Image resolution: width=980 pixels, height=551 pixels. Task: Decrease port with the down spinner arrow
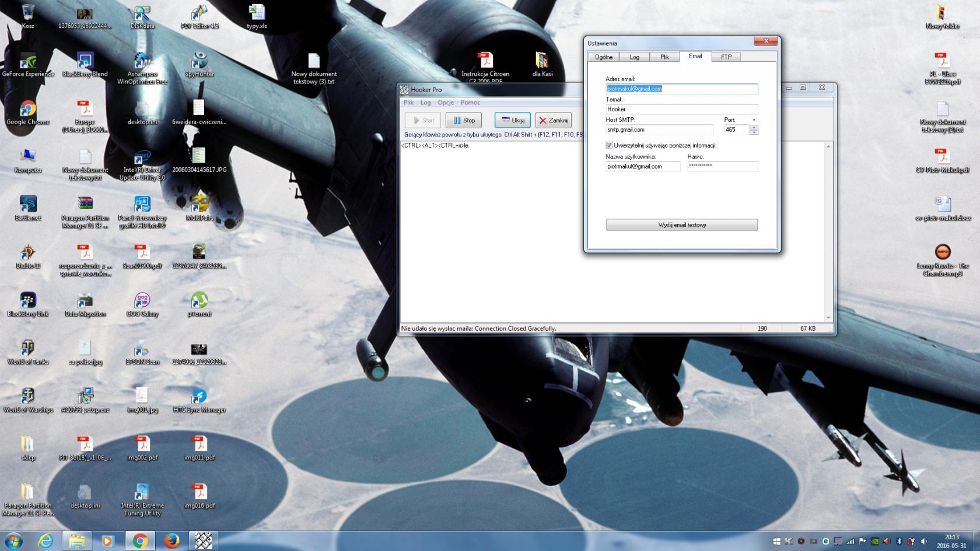coord(754,132)
